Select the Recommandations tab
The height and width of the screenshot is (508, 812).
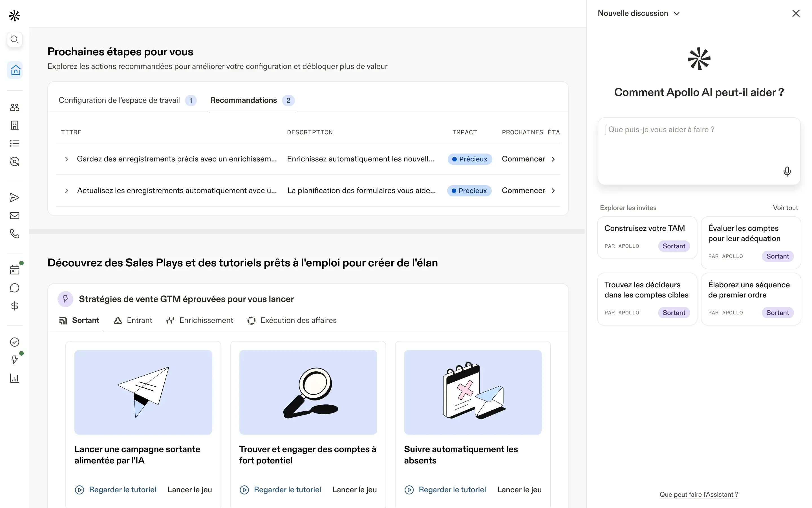pos(252,100)
